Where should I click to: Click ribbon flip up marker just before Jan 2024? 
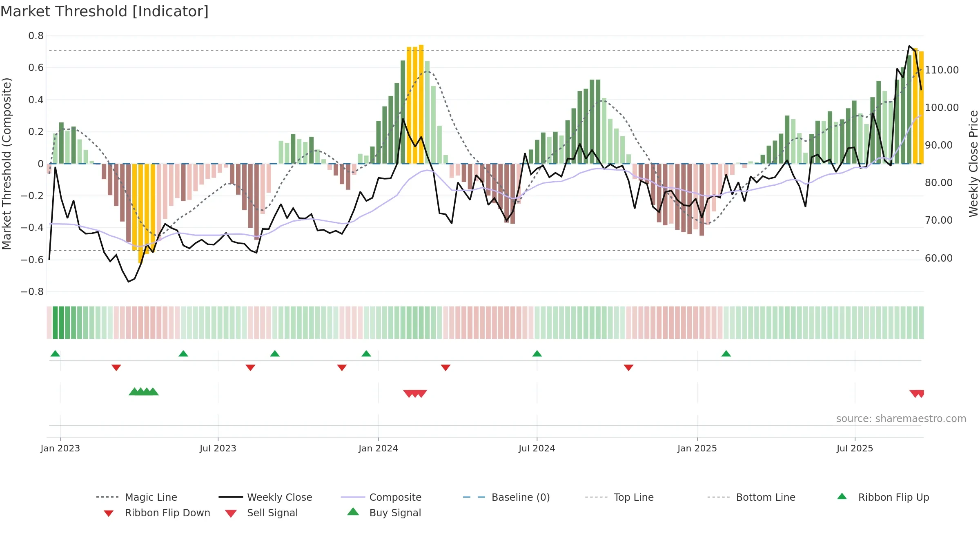366,353
